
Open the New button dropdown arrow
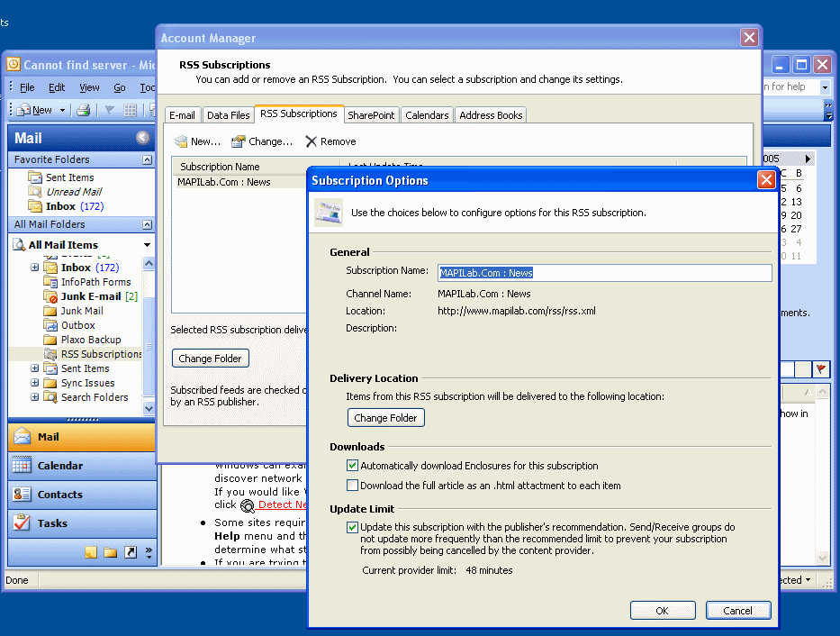tap(63, 111)
